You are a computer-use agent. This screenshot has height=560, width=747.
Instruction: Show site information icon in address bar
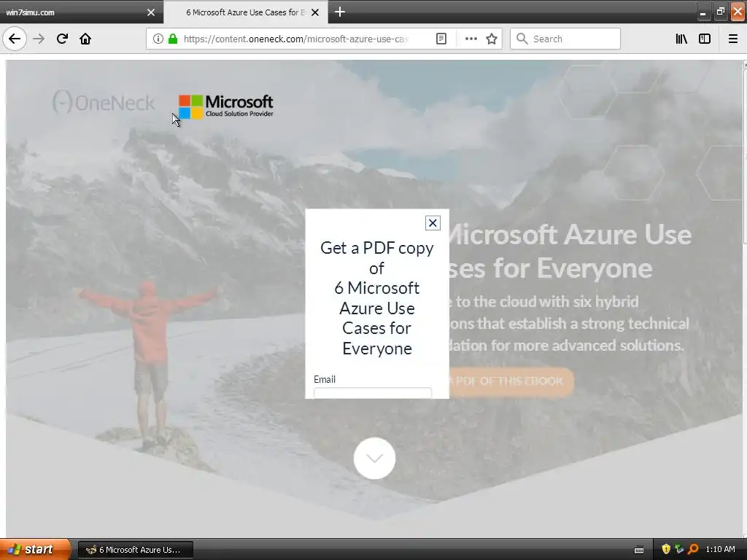[158, 39]
